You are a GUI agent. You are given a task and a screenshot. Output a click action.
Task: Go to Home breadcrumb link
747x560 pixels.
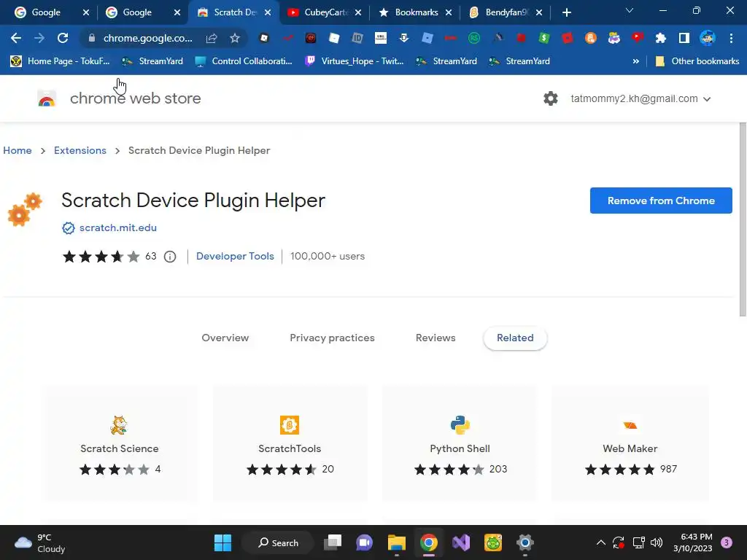pyautogui.click(x=18, y=150)
